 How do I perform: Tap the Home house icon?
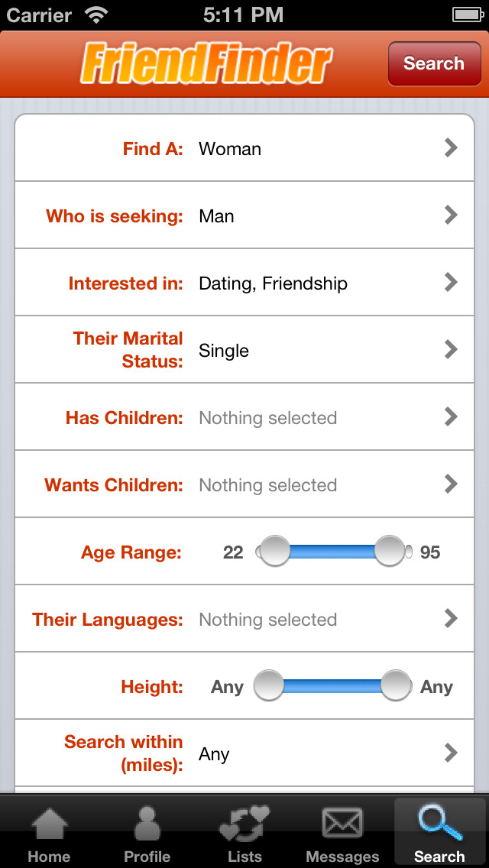pyautogui.click(x=49, y=825)
